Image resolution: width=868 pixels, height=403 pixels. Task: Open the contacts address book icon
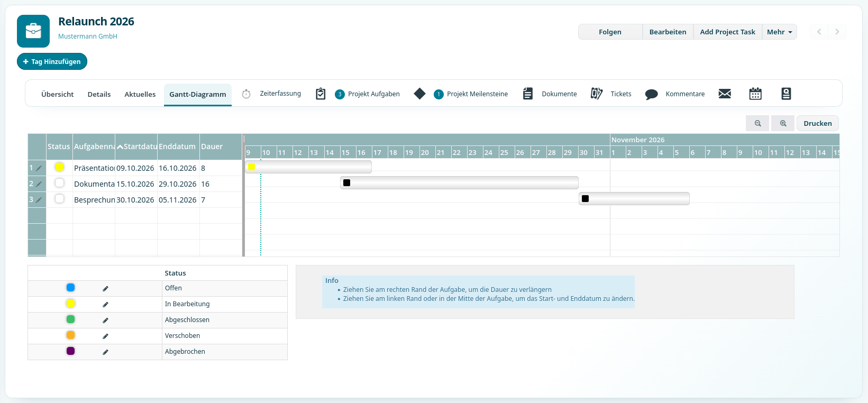(786, 94)
